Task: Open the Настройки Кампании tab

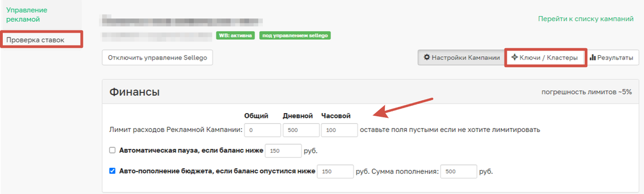Action: coord(462,57)
